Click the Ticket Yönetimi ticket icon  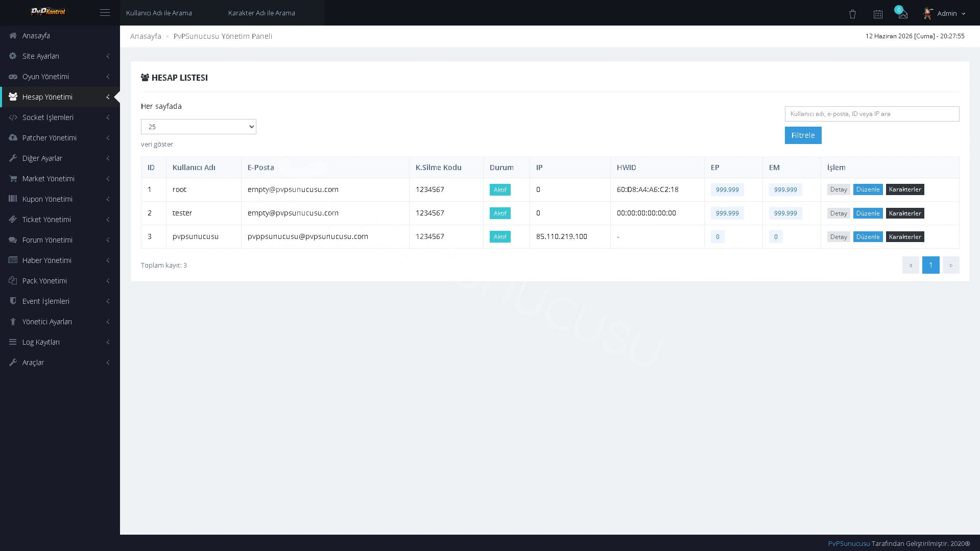point(13,220)
